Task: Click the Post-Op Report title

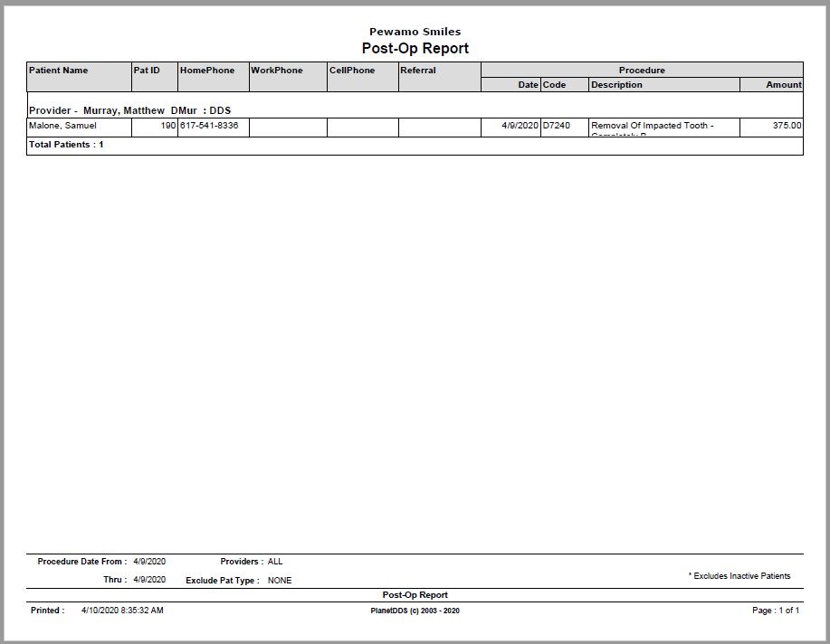Action: tap(415, 48)
